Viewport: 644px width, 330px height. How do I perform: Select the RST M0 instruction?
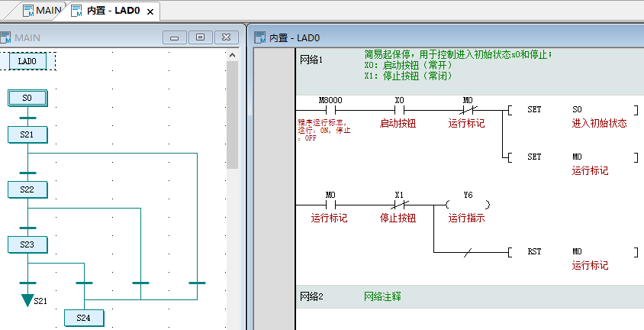[571, 251]
